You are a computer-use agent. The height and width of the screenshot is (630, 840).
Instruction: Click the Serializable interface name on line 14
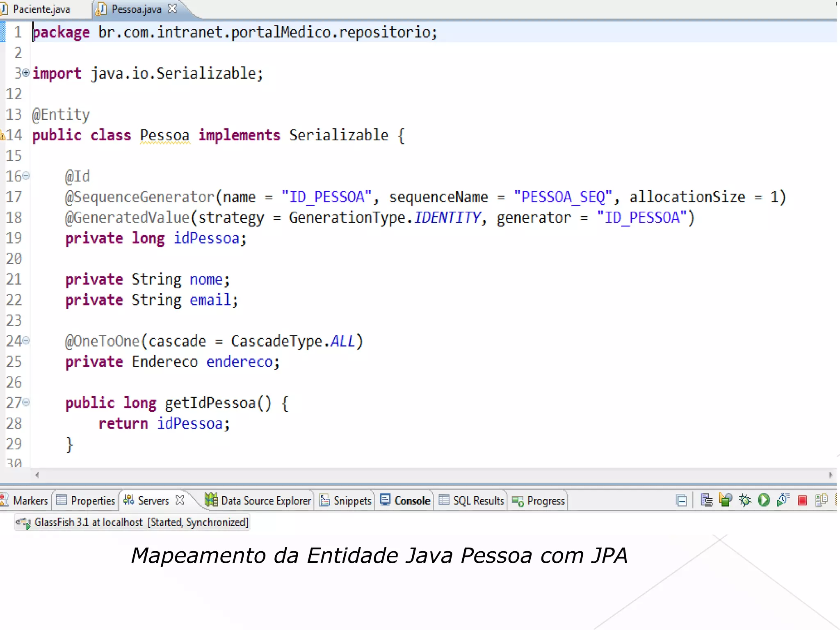[339, 135]
